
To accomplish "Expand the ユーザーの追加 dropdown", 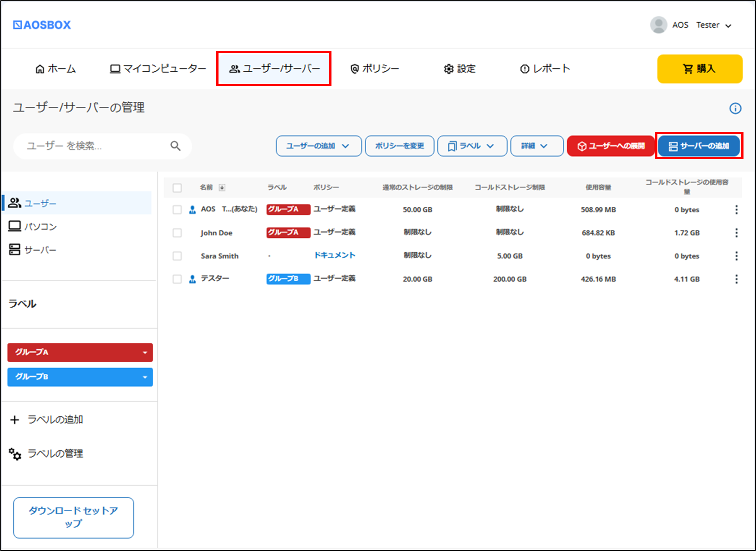I will pyautogui.click(x=319, y=146).
